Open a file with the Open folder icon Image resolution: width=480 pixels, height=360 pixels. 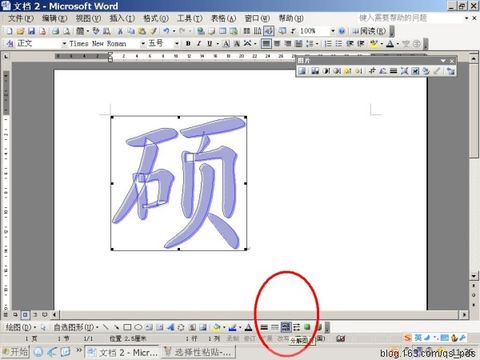[x=20, y=31]
